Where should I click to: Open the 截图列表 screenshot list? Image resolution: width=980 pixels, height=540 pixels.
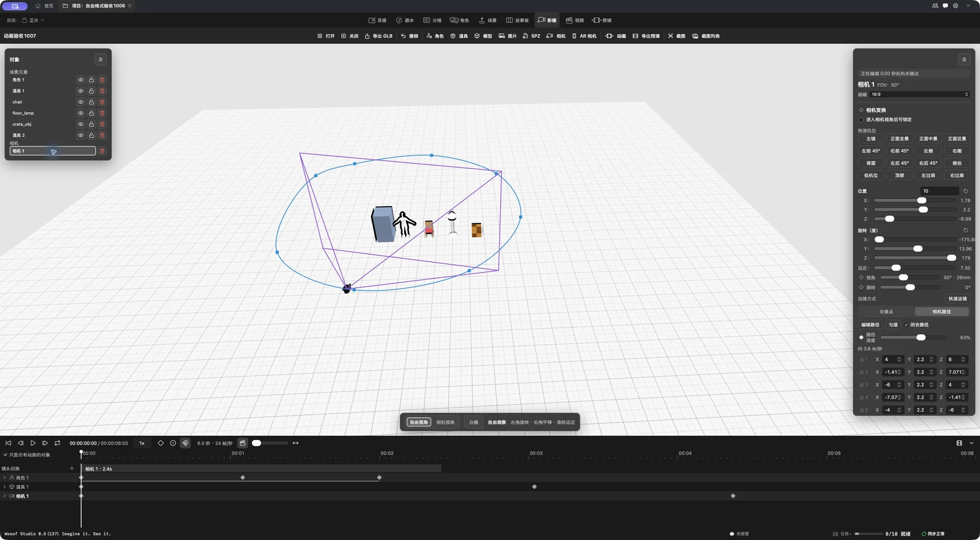(706, 36)
